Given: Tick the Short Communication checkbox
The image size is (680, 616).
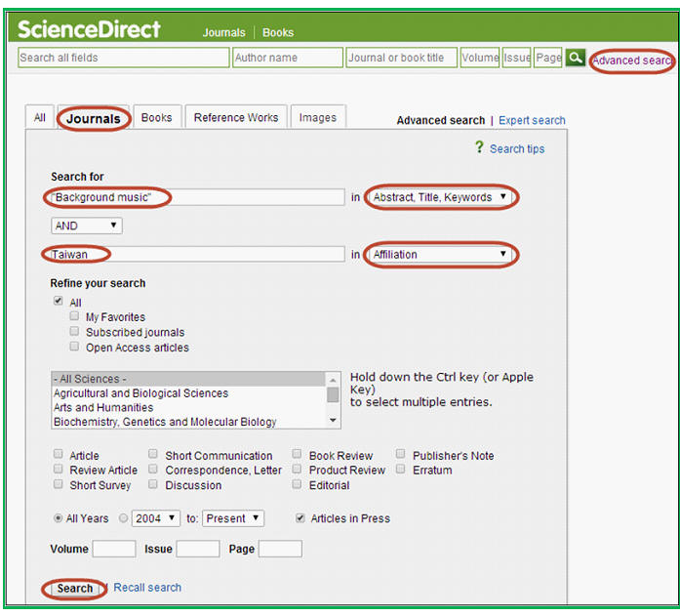Looking at the screenshot, I should coord(152,454).
